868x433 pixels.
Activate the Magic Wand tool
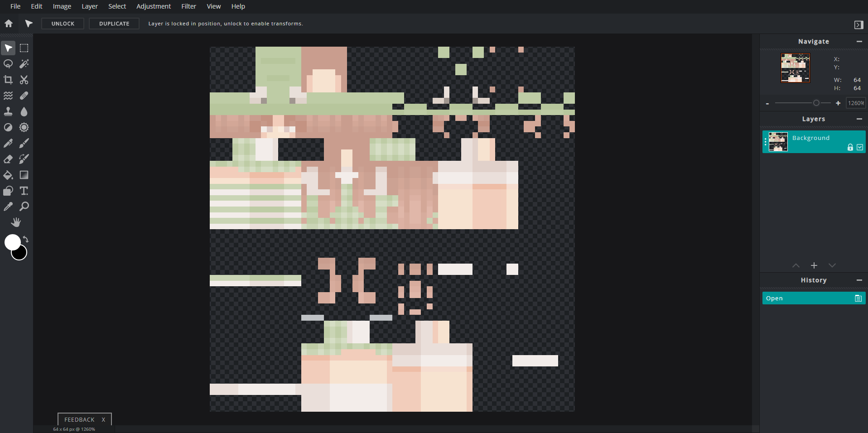[24, 64]
